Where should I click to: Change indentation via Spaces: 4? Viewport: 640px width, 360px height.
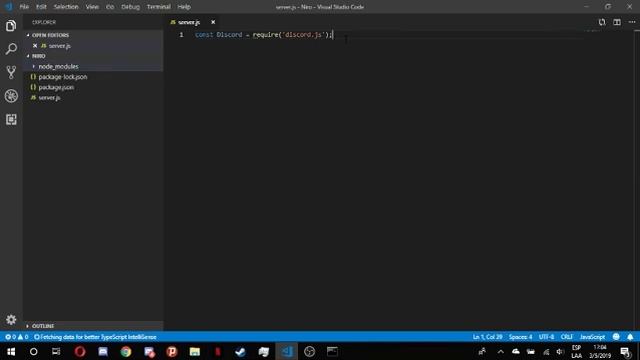[x=520, y=337]
